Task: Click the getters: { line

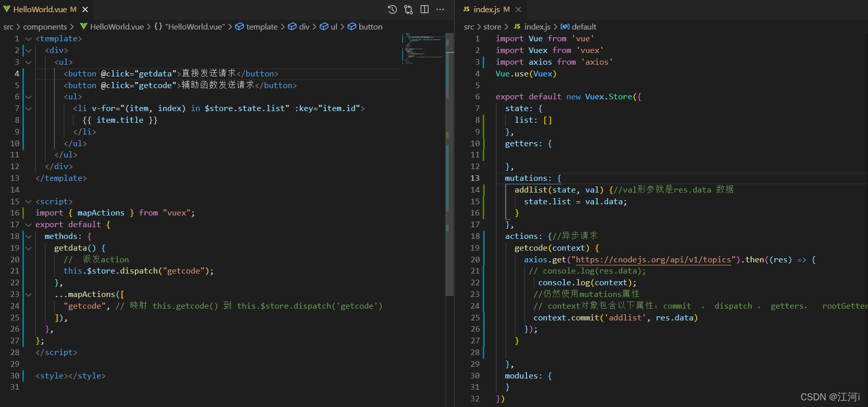Action: [x=529, y=144]
